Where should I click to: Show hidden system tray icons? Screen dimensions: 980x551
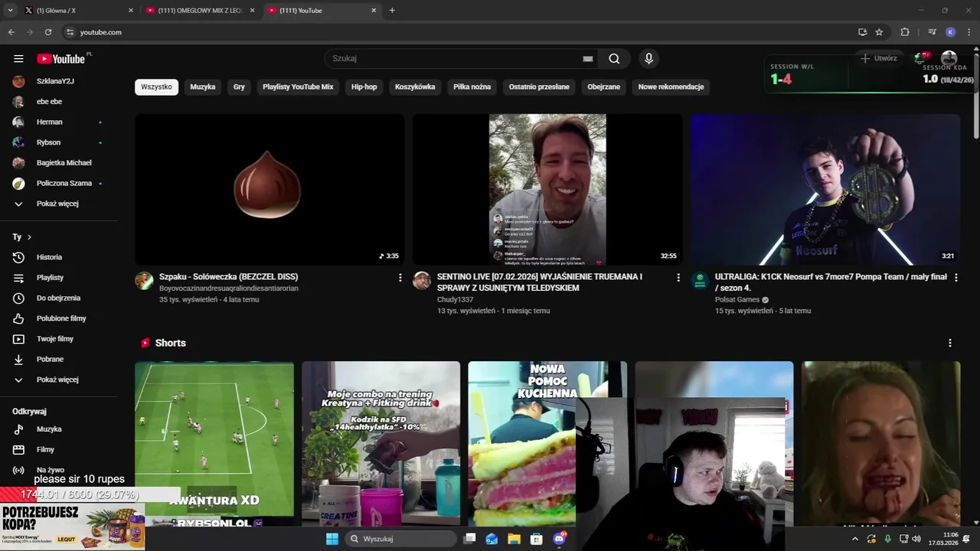click(855, 539)
